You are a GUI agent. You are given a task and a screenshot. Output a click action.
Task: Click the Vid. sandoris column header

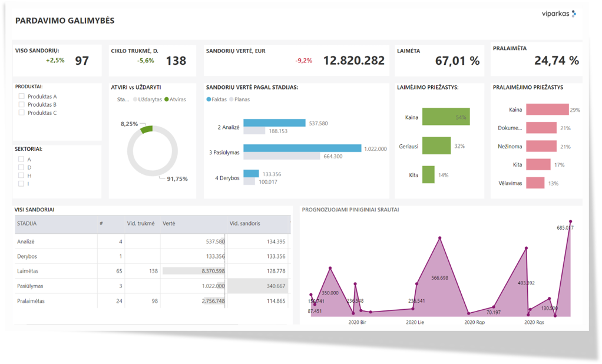coord(244,224)
